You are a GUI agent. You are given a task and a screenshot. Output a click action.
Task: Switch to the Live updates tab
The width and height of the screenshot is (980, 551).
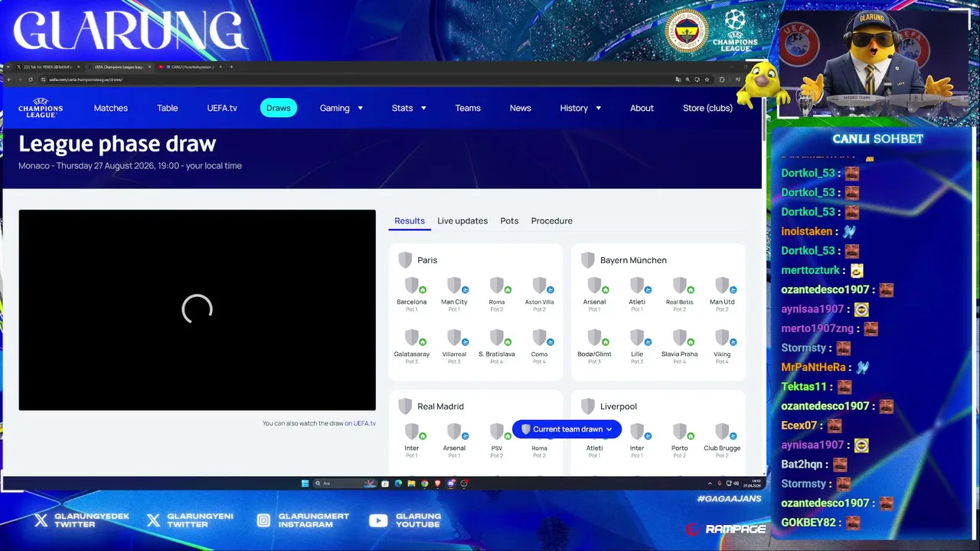[x=462, y=221]
